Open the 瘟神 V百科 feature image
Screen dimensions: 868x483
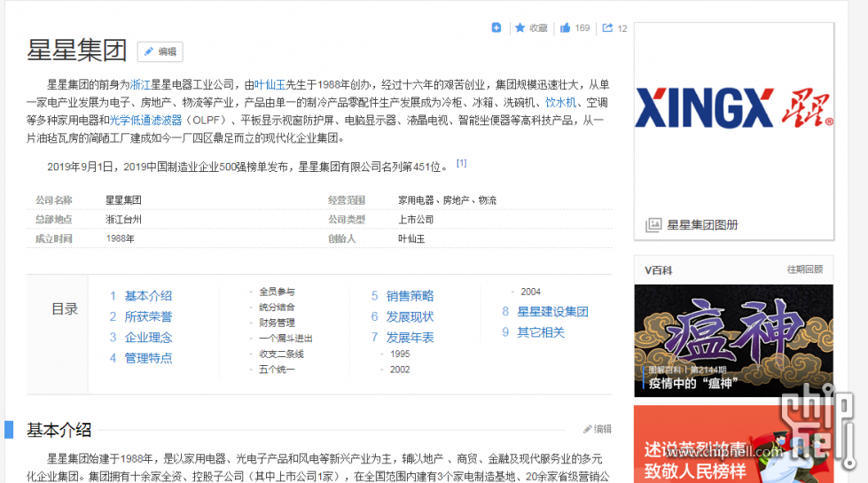point(733,340)
